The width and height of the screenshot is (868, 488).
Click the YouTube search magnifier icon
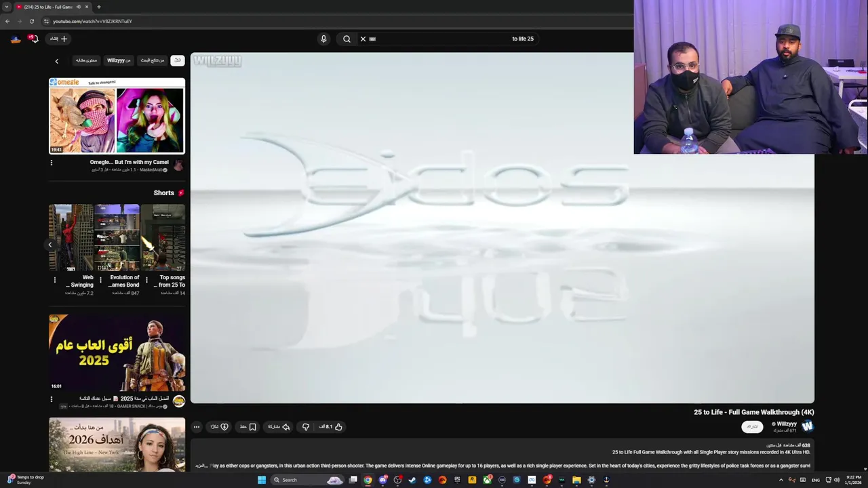click(x=347, y=39)
